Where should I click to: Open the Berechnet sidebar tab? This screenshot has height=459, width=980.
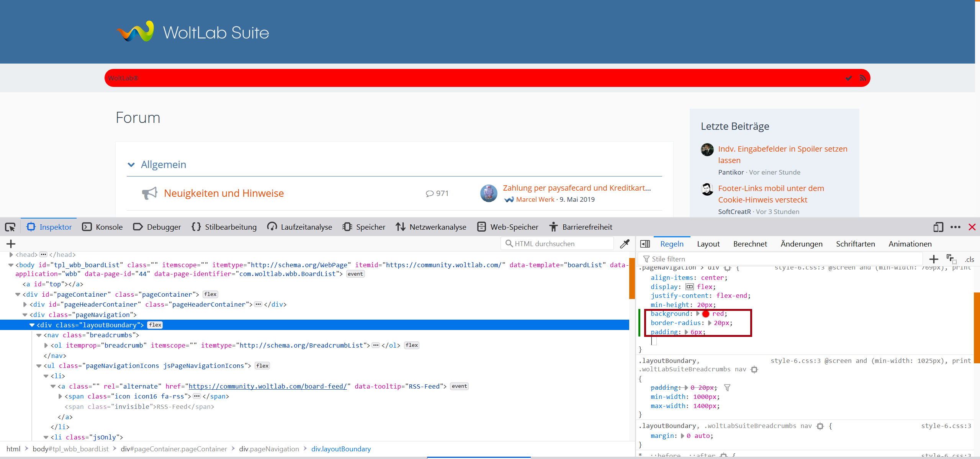(x=750, y=244)
